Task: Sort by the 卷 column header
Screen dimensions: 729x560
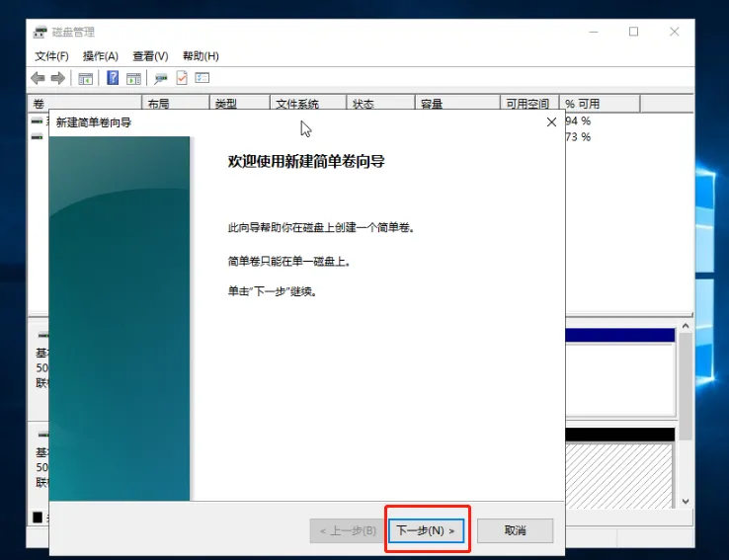Action: click(85, 104)
